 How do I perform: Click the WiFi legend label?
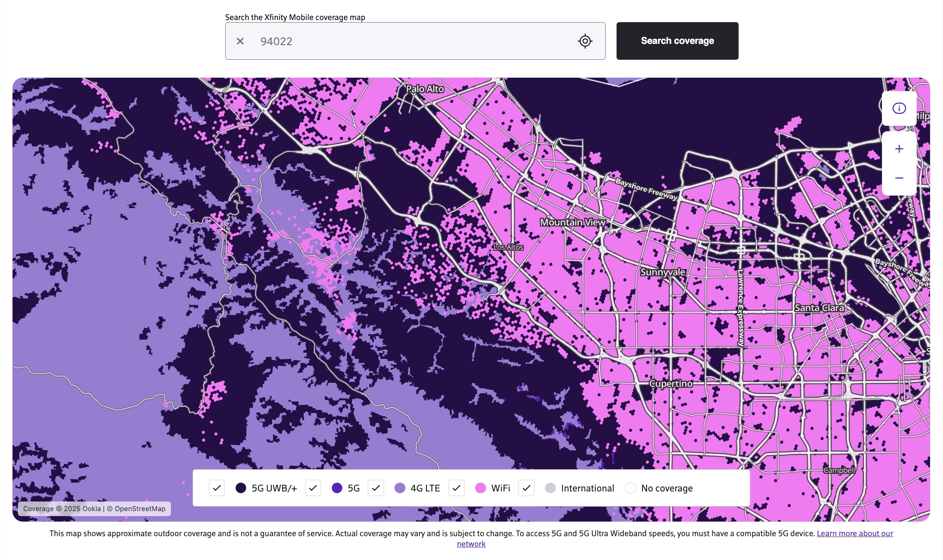pos(501,488)
